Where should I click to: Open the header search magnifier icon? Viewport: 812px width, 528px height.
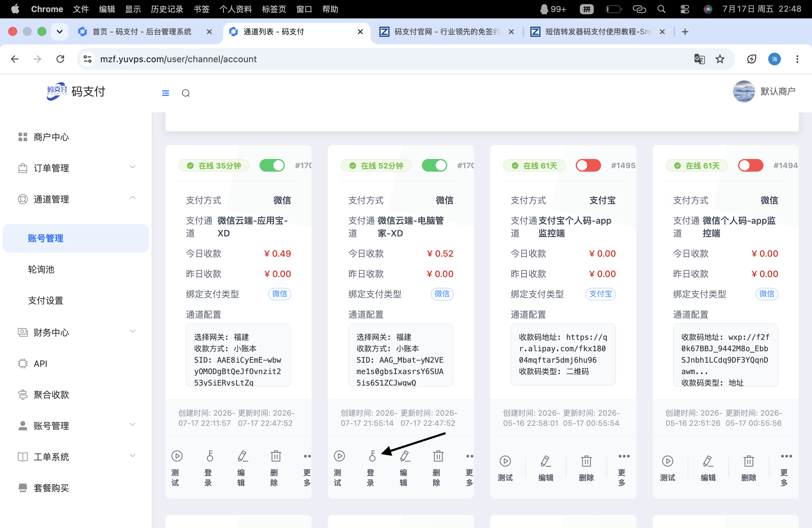click(x=186, y=93)
